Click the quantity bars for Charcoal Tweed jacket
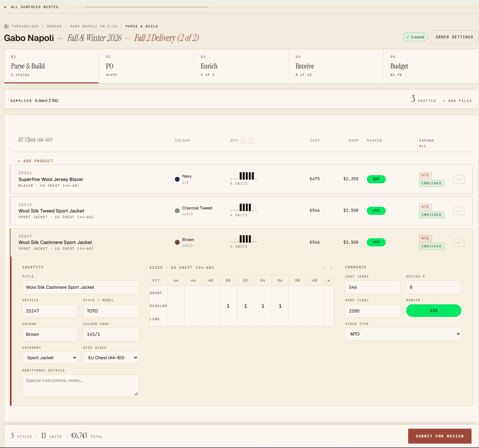Viewport: 479px width, 448px height. click(x=244, y=207)
